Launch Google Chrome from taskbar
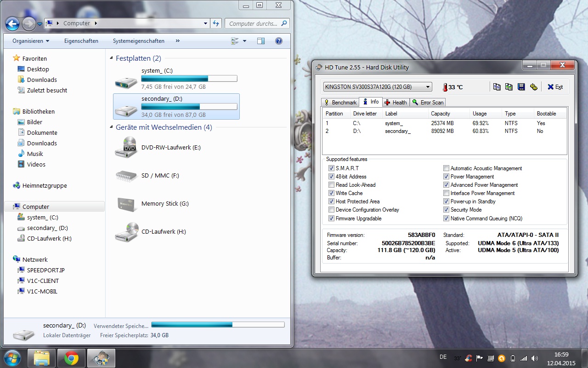The height and width of the screenshot is (368, 588). click(71, 358)
